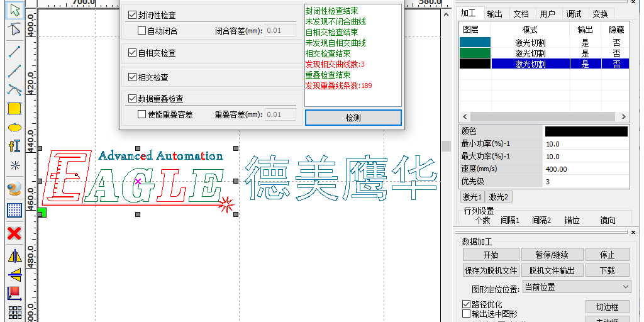Enable the 输出选中图形 checkbox
644x322 pixels.
466,313
